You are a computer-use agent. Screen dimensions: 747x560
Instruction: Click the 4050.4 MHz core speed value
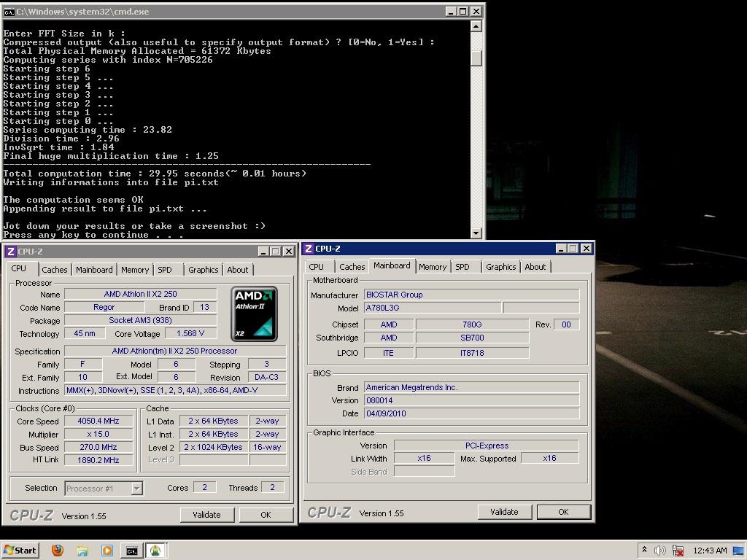(x=98, y=421)
